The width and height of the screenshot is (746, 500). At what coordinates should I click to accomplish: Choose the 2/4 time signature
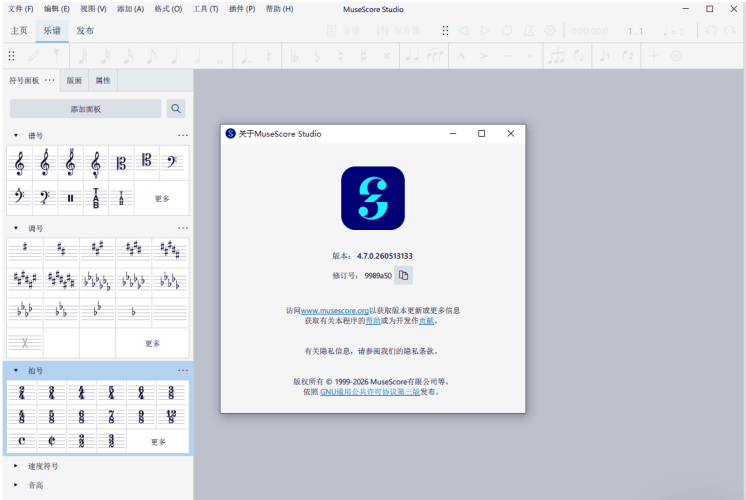click(22, 392)
